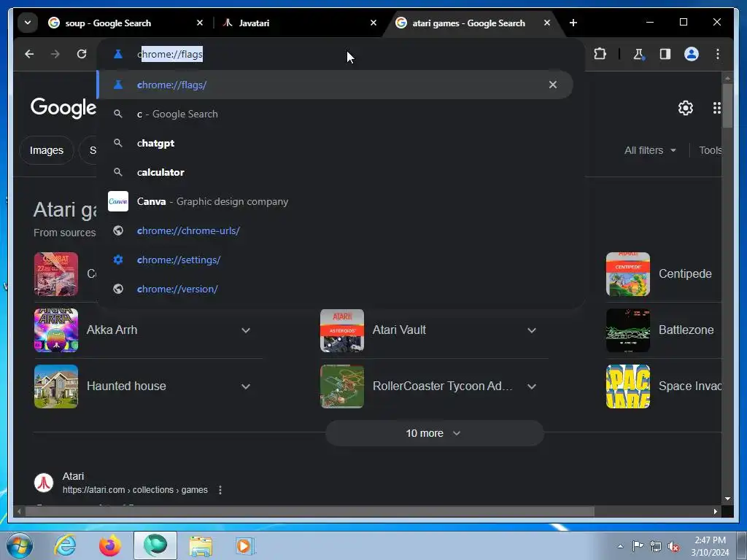Close the atari games tab
Image resolution: width=747 pixels, height=560 pixels.
(x=547, y=23)
